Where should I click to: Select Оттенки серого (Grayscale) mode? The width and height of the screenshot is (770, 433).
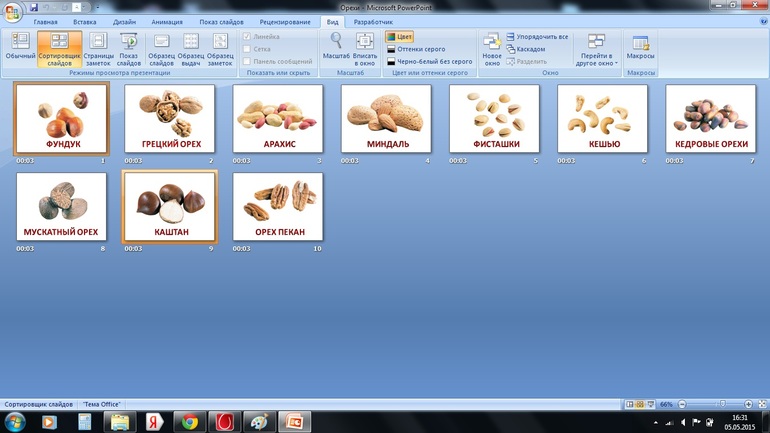pos(420,49)
